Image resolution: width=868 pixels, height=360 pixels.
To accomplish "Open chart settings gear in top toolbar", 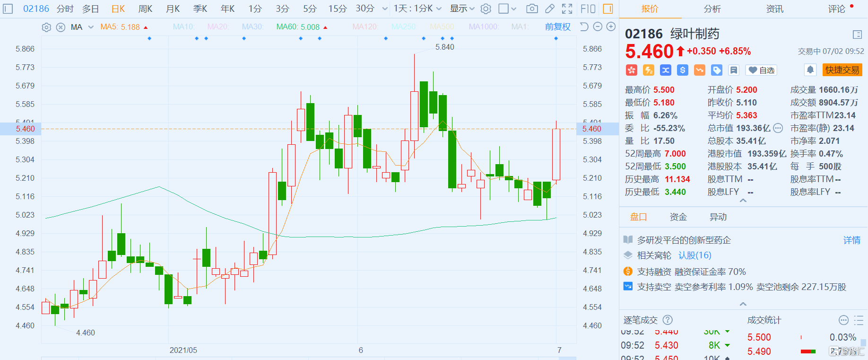I will [x=486, y=9].
